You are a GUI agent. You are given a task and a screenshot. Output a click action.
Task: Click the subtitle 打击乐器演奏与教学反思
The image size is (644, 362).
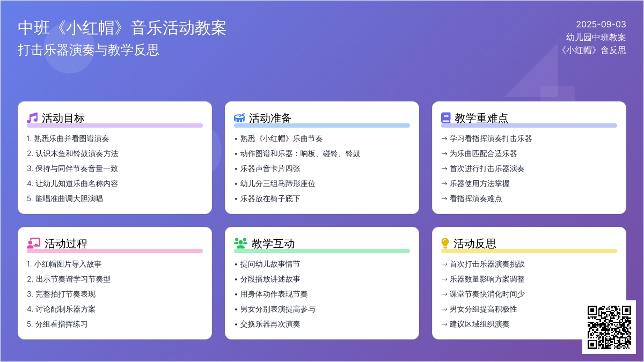coord(89,50)
